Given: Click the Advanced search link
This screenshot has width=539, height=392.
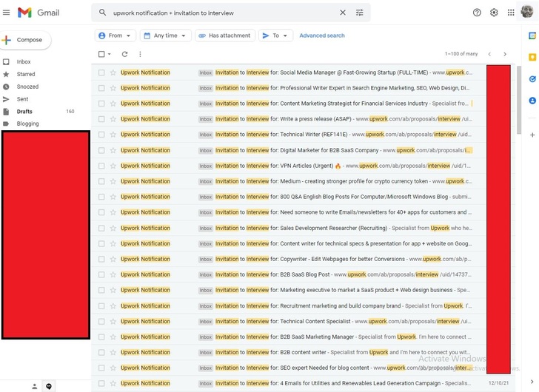Looking at the screenshot, I should [x=322, y=36].
